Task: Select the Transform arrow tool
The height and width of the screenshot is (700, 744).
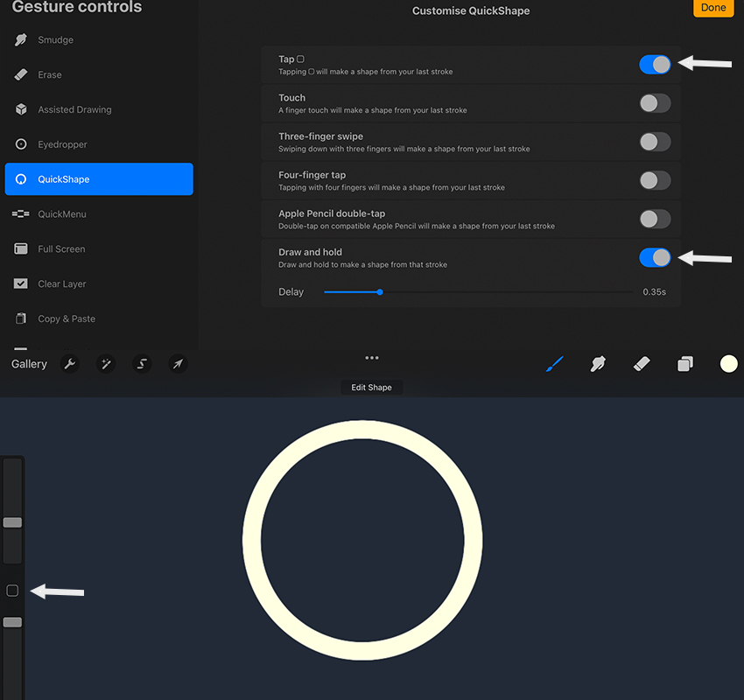Action: pyautogui.click(x=178, y=363)
